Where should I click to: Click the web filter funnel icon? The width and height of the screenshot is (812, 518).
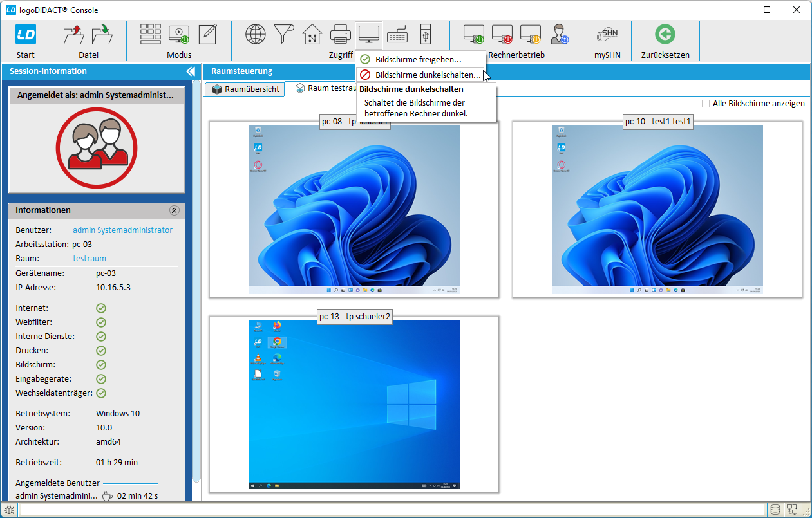pos(284,34)
